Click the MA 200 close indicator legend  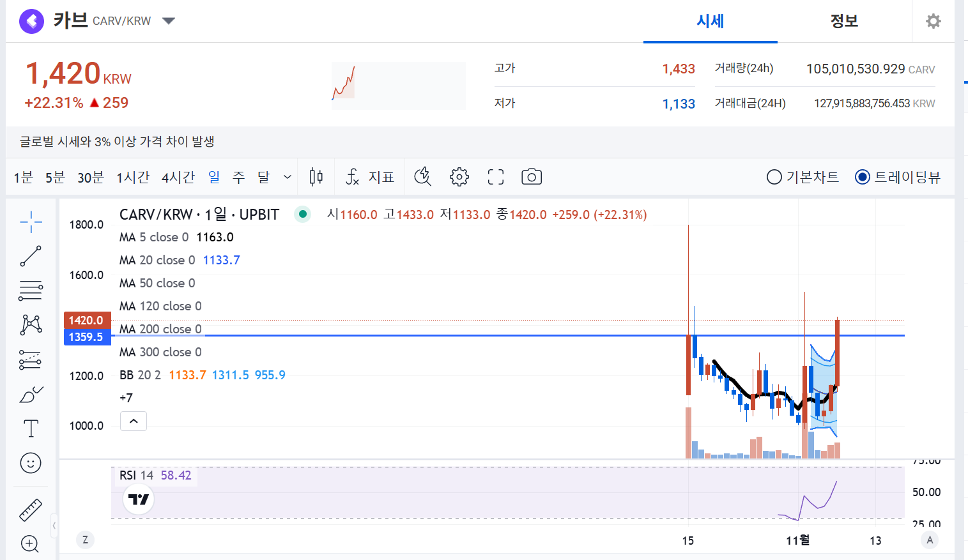pyautogui.click(x=160, y=329)
